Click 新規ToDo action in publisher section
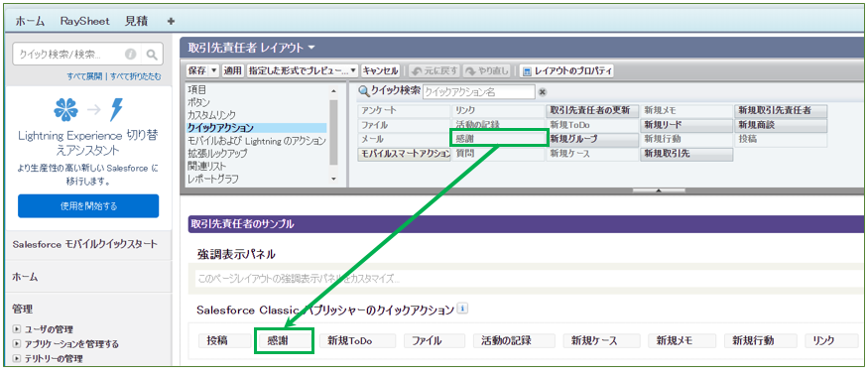 357,340
